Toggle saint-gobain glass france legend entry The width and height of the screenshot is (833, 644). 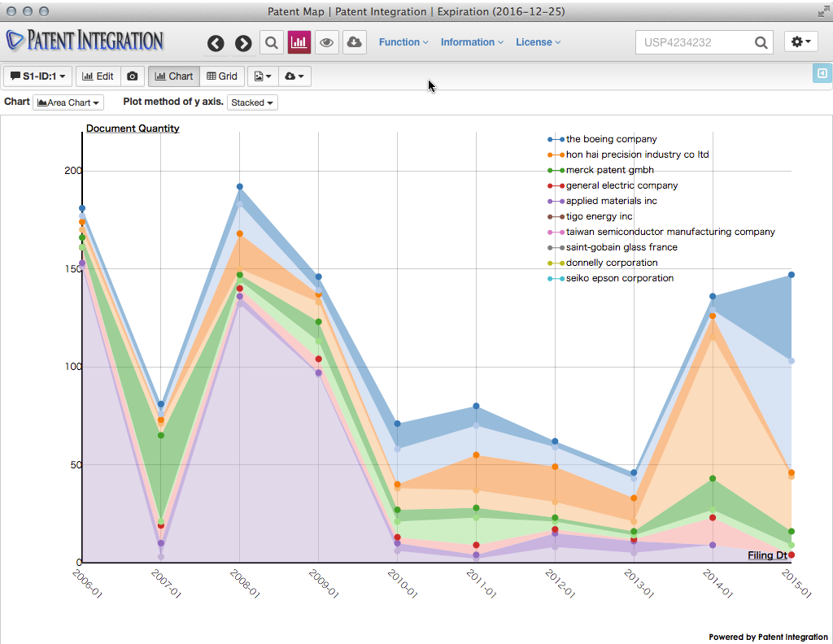pyautogui.click(x=613, y=247)
